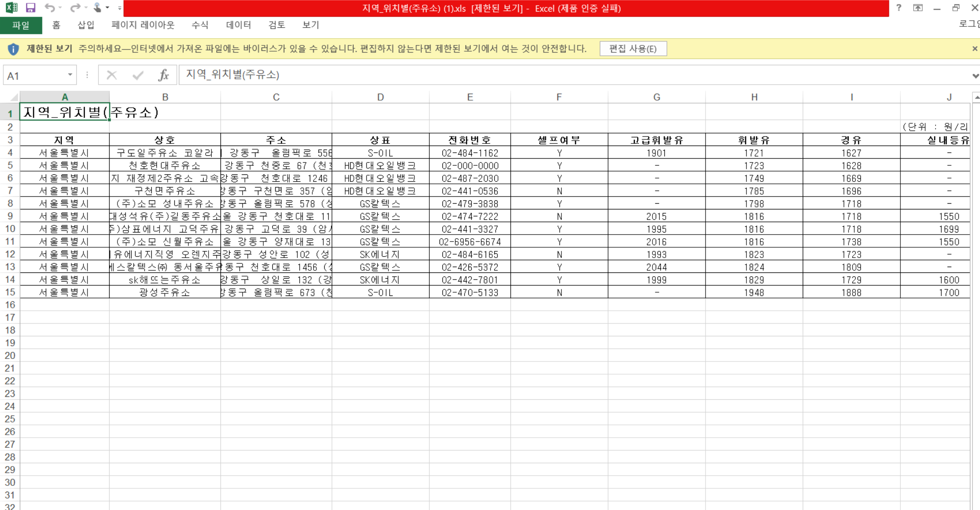Switch to the 수식 (Formulas) ribbon tab
The height and width of the screenshot is (510, 980).
point(200,25)
